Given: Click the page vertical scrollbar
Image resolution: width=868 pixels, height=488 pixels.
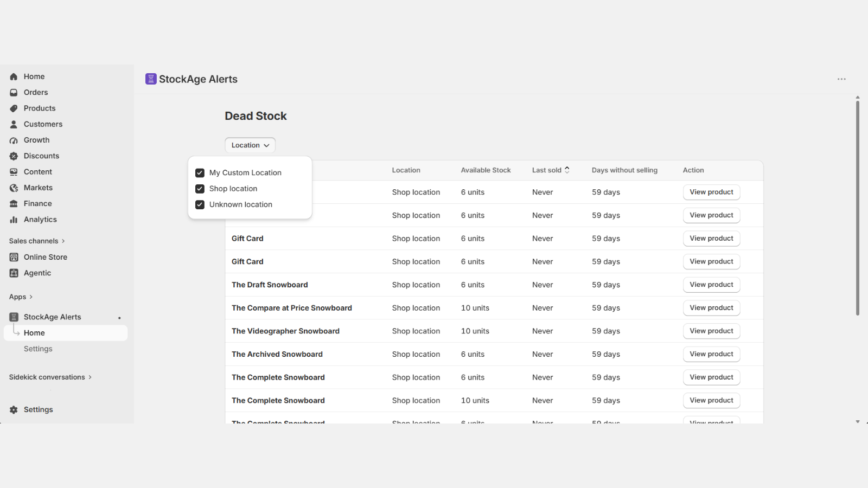Looking at the screenshot, I should point(858,208).
